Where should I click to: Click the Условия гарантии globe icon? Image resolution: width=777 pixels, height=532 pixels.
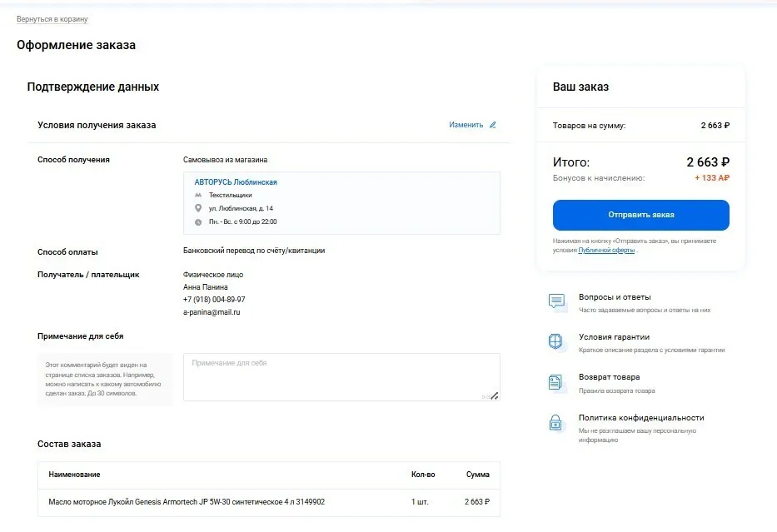point(555,341)
